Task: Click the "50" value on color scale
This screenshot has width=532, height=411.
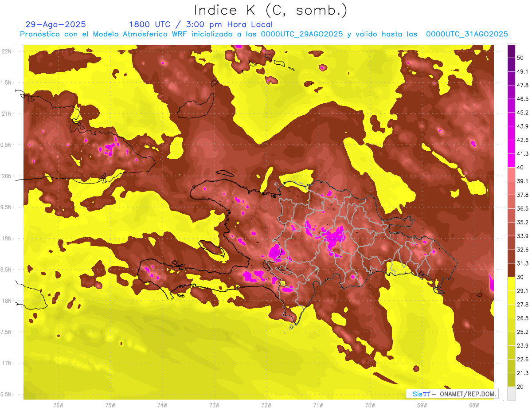Action: (x=520, y=58)
